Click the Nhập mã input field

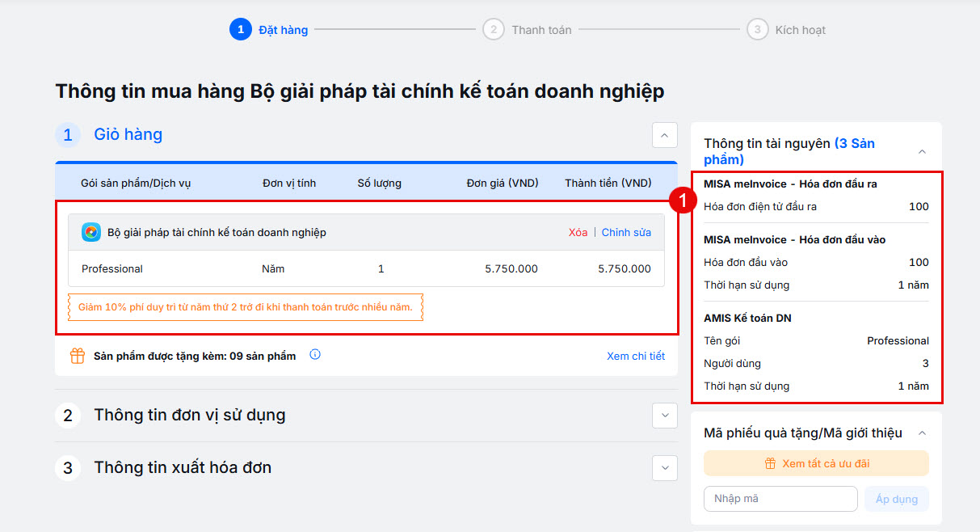coord(780,499)
